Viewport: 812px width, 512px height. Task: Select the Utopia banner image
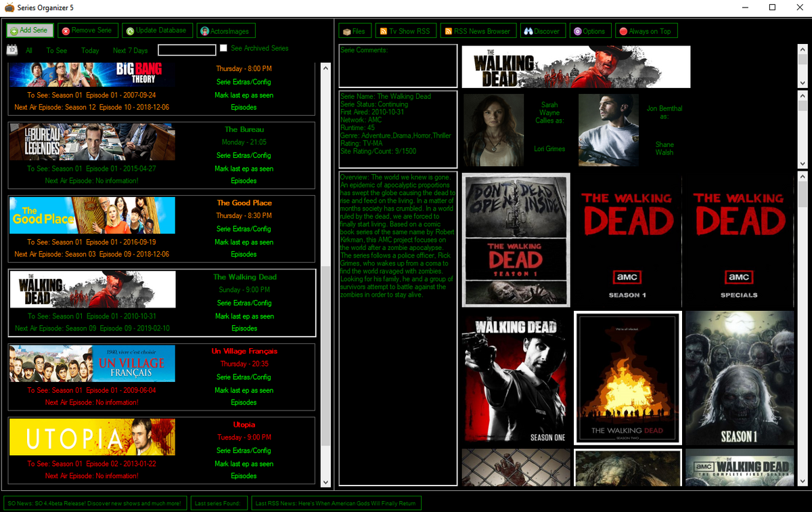click(x=93, y=437)
